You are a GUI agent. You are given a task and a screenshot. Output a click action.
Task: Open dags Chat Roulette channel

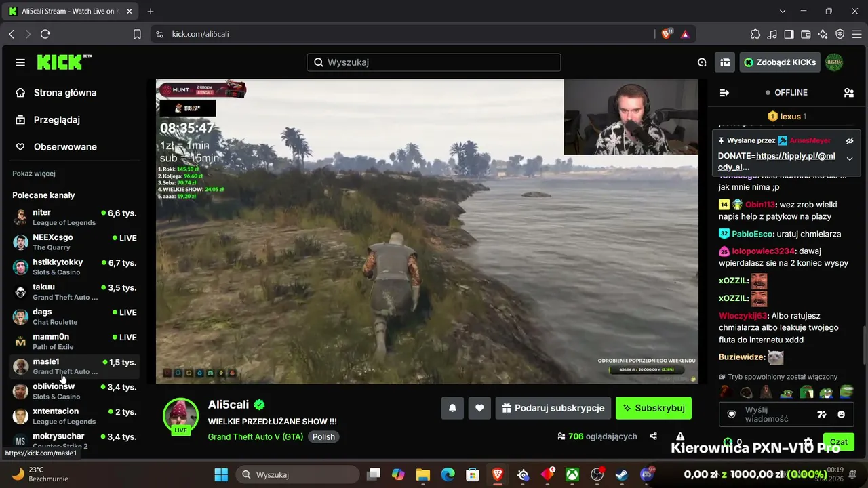(x=75, y=317)
